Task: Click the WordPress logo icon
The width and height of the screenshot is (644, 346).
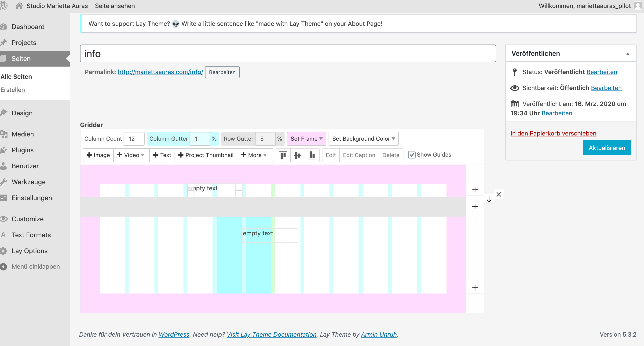Action: 4,6
